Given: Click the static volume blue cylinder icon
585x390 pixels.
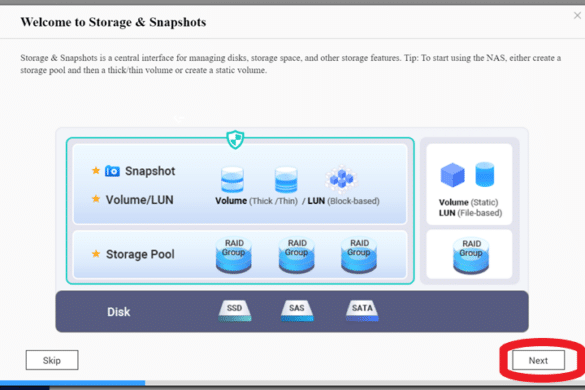Looking at the screenshot, I should [485, 174].
